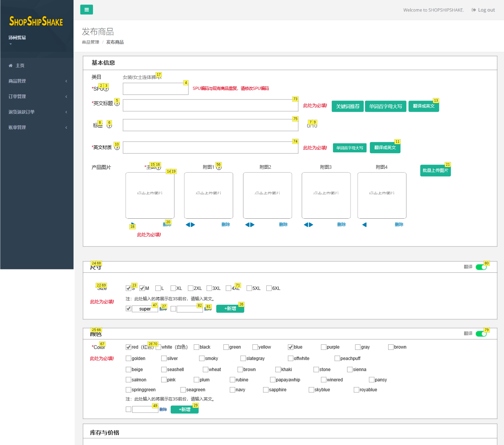504x445 pixels.
Task: Click the 附图1 upload image box
Action: tap(209, 195)
